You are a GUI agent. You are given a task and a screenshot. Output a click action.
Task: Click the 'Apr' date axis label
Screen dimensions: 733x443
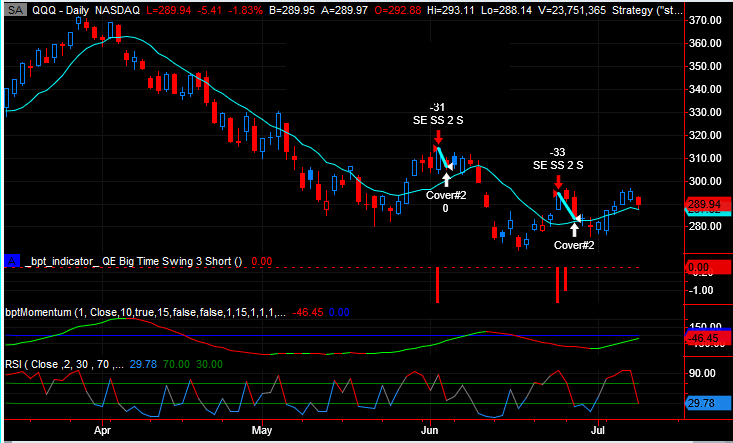[102, 430]
